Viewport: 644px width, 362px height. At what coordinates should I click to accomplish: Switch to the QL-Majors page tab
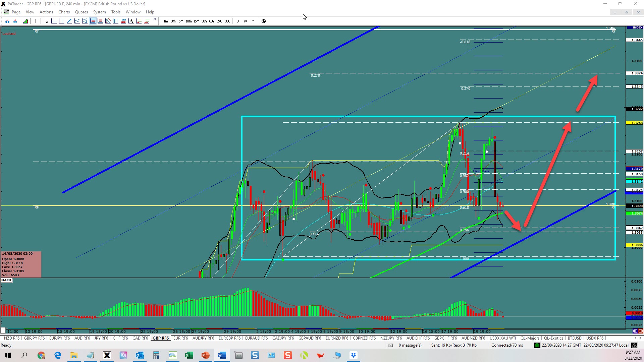[530, 338]
